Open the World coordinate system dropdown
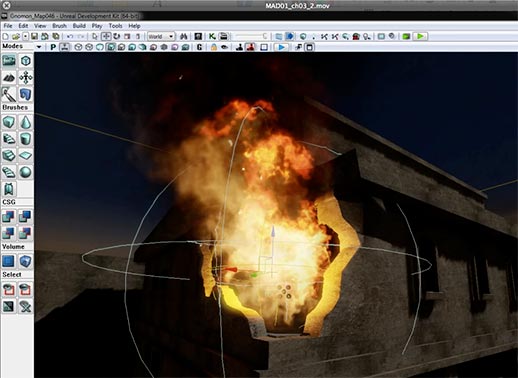 (161, 36)
